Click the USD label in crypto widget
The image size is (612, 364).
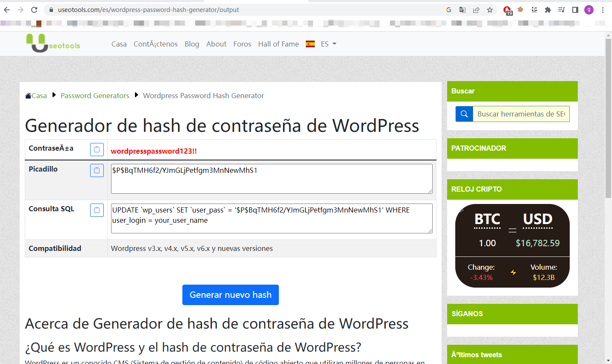(538, 219)
